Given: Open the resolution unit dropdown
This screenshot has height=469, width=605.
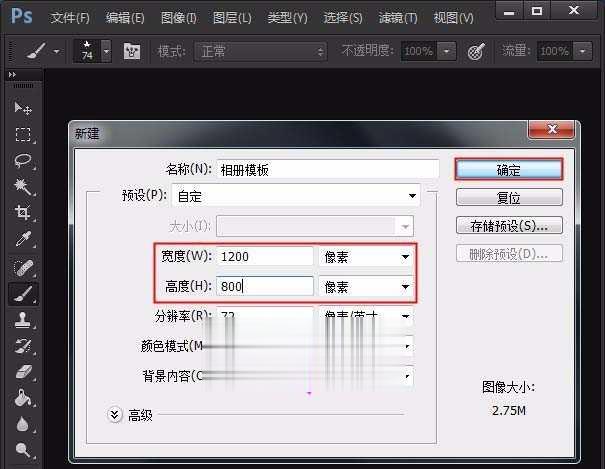Looking at the screenshot, I should click(x=366, y=316).
